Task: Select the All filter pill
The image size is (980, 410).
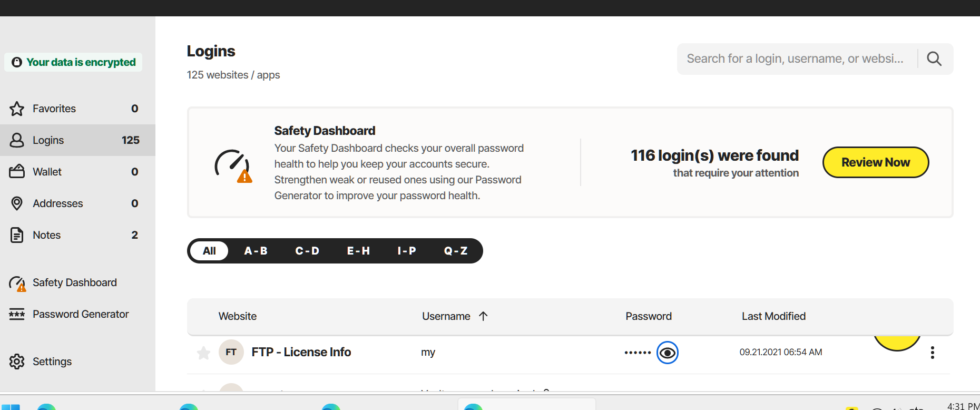Action: [x=209, y=251]
